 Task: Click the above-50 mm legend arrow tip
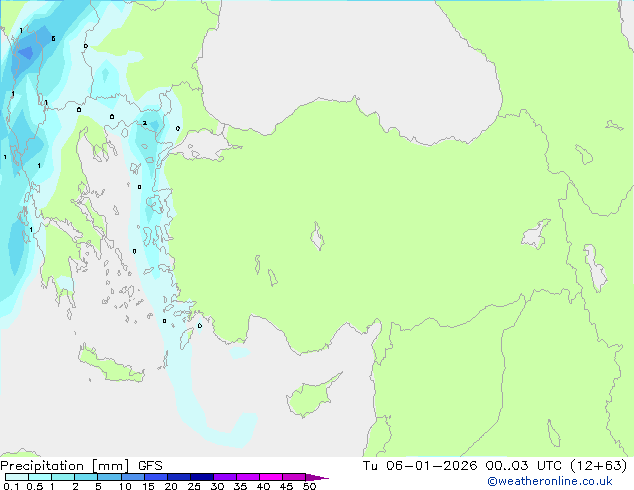317,477
